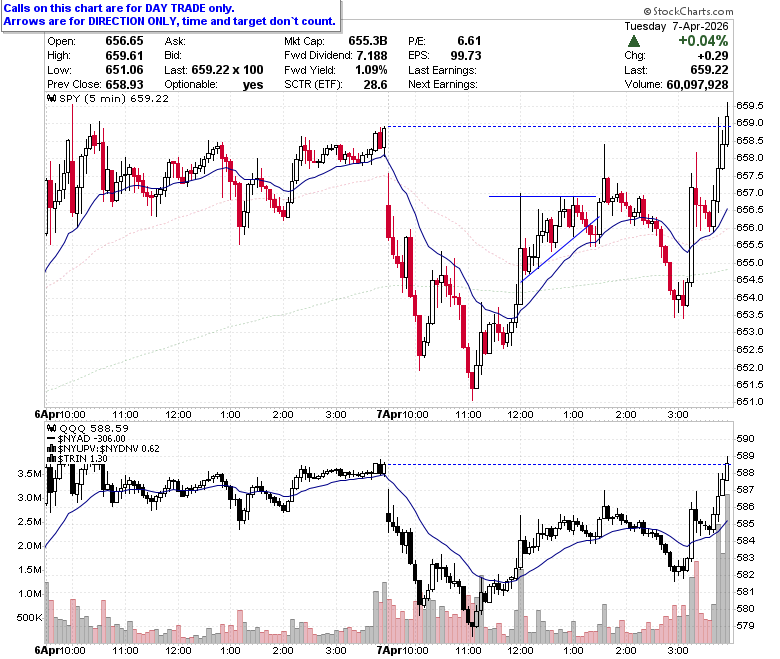The image size is (780, 659).
Task: Click the date Tuesday 7-Apr-2026
Action: pos(676,26)
